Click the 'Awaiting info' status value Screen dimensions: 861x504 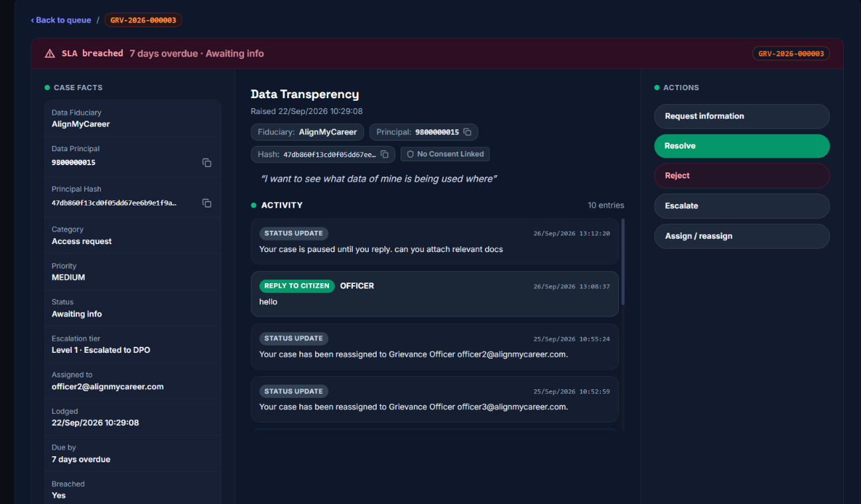pyautogui.click(x=77, y=314)
